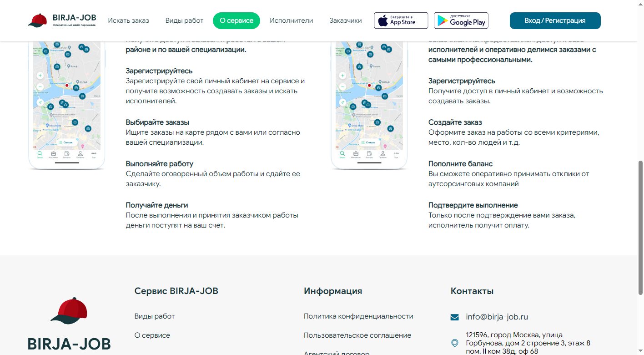This screenshot has width=644, height=355.
Task: Click the Выполняйте работу heading
Action: coord(160,164)
